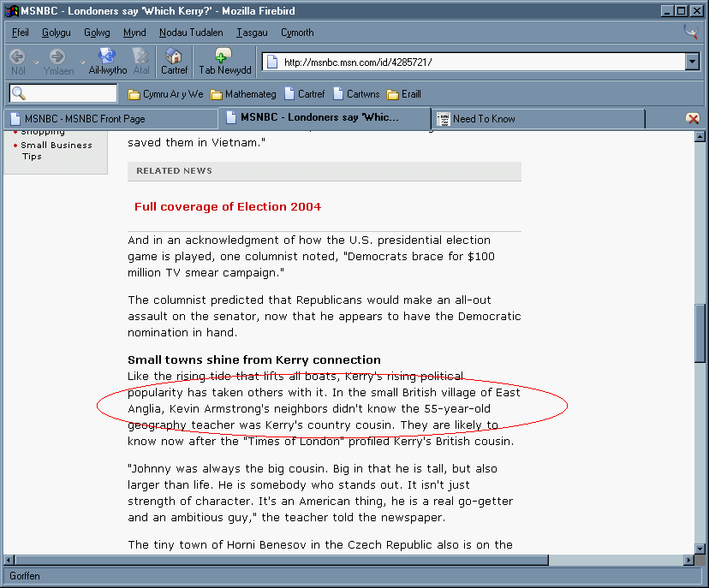This screenshot has height=588, width=709.
Task: Open Eraill bookmark folder
Action: (404, 94)
